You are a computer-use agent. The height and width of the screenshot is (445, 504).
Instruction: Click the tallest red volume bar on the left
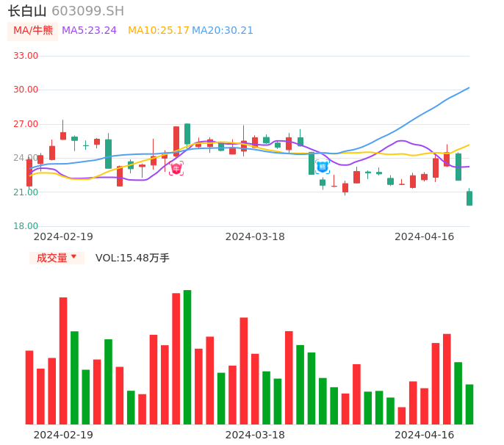[x=63, y=361]
